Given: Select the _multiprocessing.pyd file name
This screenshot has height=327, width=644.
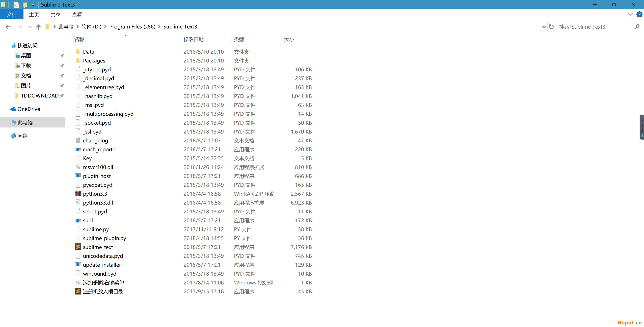Looking at the screenshot, I should (x=108, y=114).
